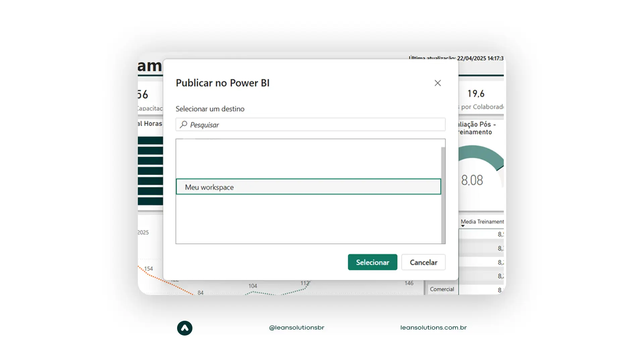Click the last update timestamp 22/04/2025
The image size is (644, 362).
(480, 58)
